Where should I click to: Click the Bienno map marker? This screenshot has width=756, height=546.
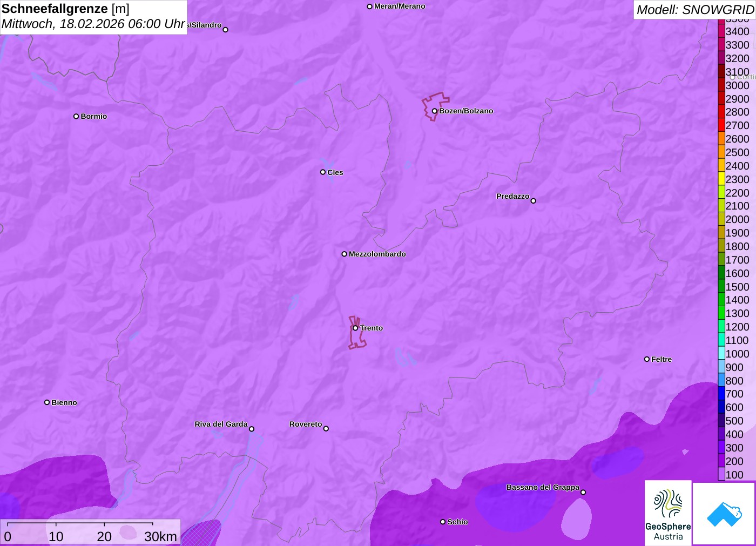point(47,402)
